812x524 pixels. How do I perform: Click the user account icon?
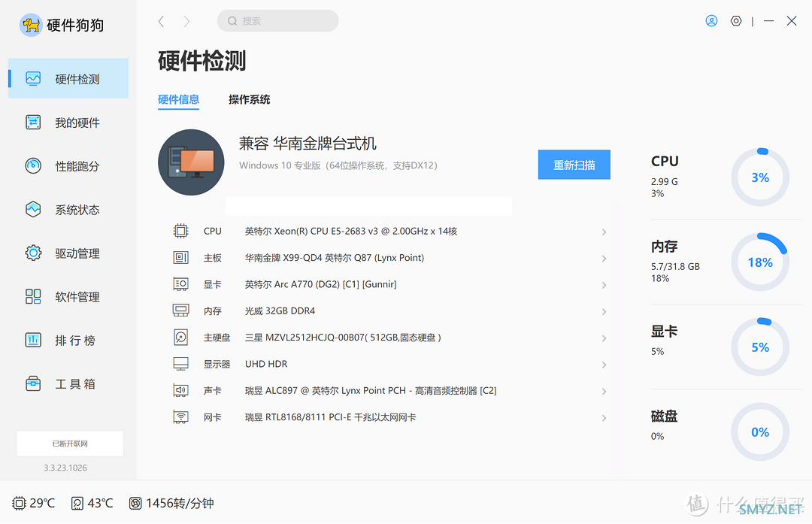[x=711, y=21]
